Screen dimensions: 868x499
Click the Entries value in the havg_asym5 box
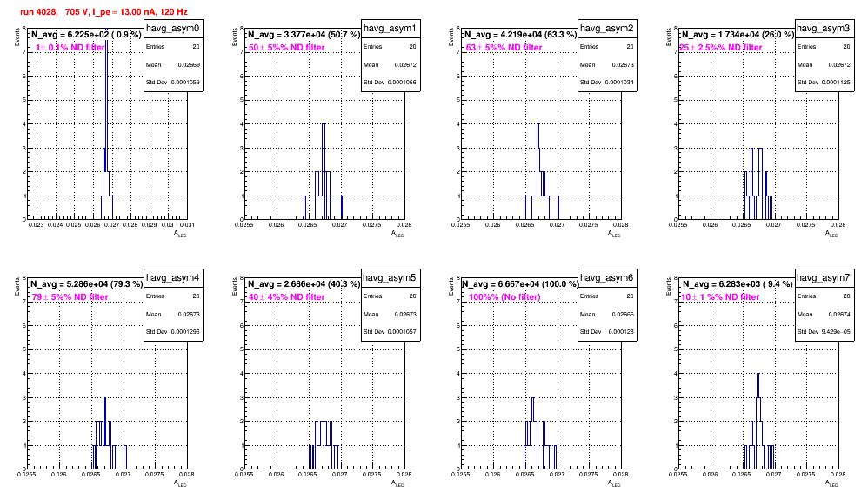point(413,296)
